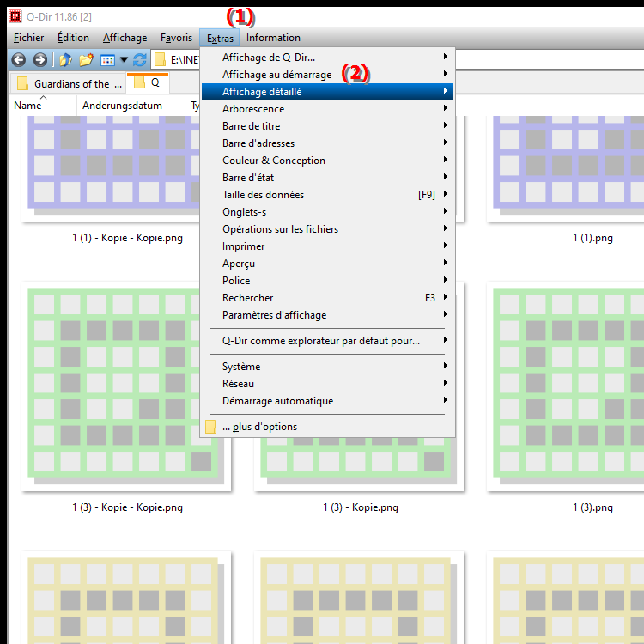Viewport: 644px width, 644px height.
Task: Select the purple thumbnail of 1 (1).png
Action: tap(565, 169)
